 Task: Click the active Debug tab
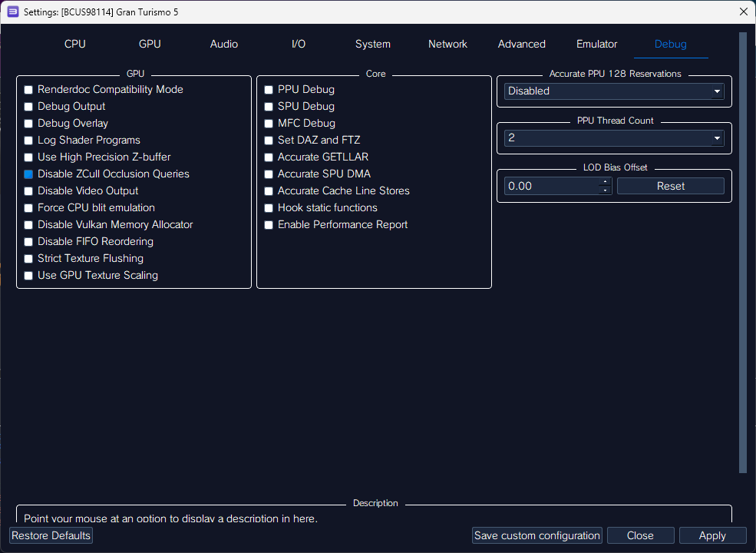coord(671,44)
